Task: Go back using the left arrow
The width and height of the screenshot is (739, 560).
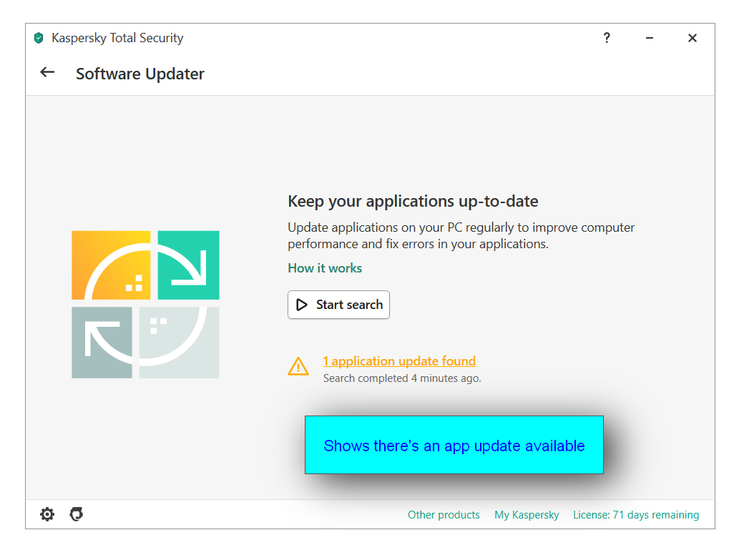Action: 47,72
